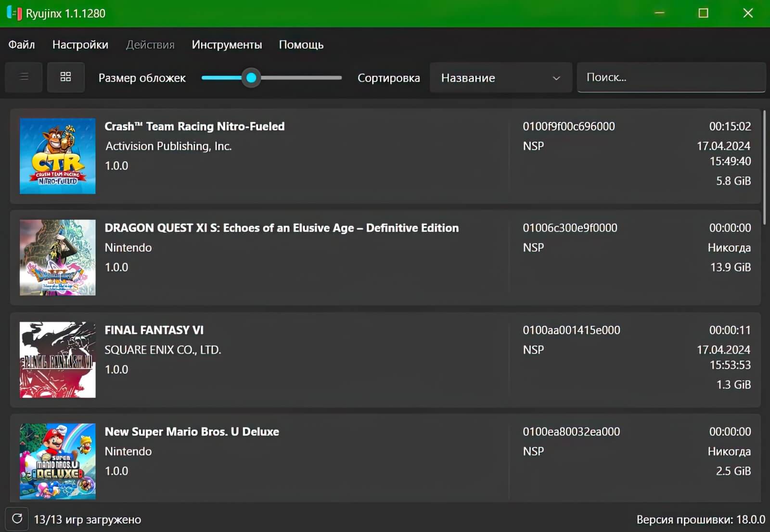Click last played time 15:49:40

tap(730, 161)
